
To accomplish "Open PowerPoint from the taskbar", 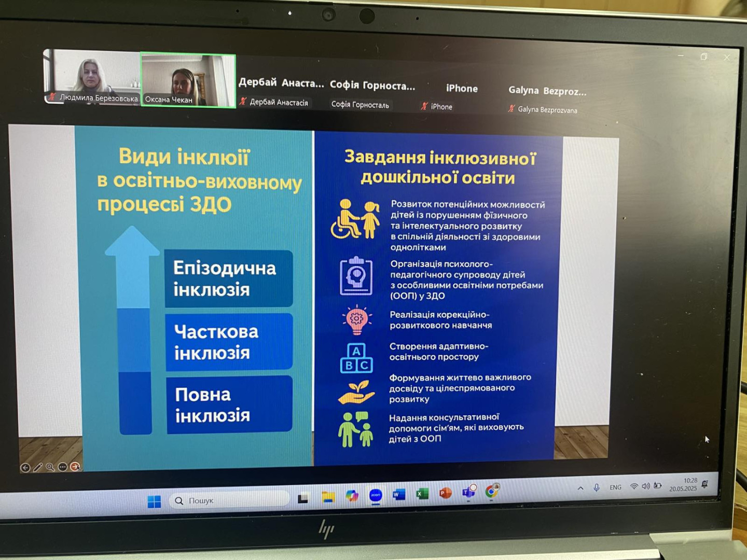I will [x=445, y=493].
